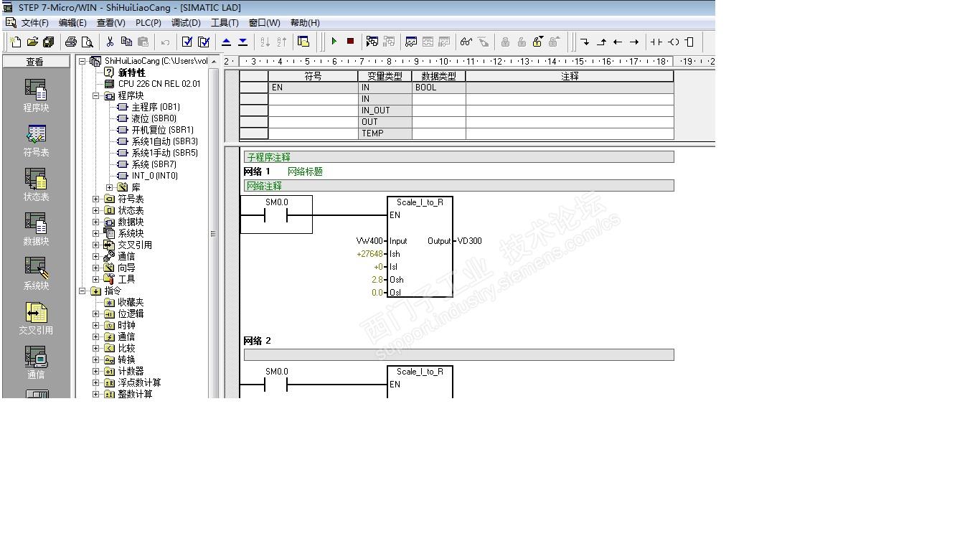Insert a line right in ladder
The width and height of the screenshot is (980, 551).
click(x=634, y=42)
